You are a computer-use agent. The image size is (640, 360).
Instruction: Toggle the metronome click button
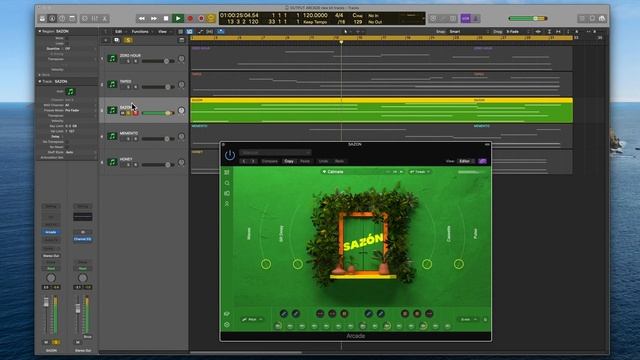tap(476, 18)
